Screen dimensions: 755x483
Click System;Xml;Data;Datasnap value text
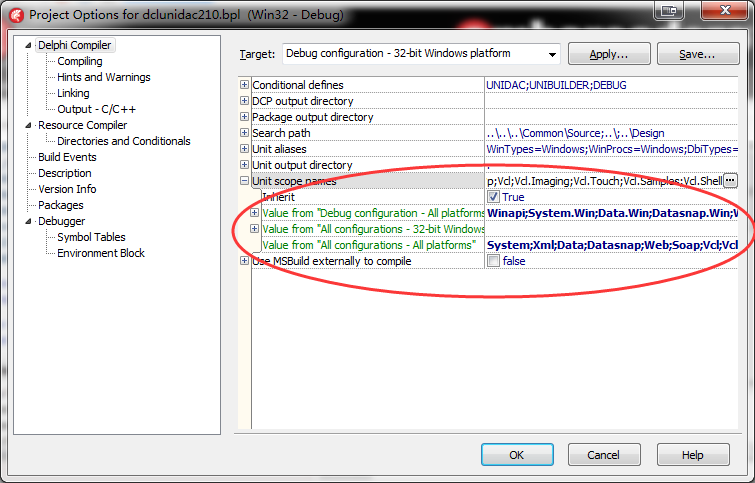tap(612, 245)
